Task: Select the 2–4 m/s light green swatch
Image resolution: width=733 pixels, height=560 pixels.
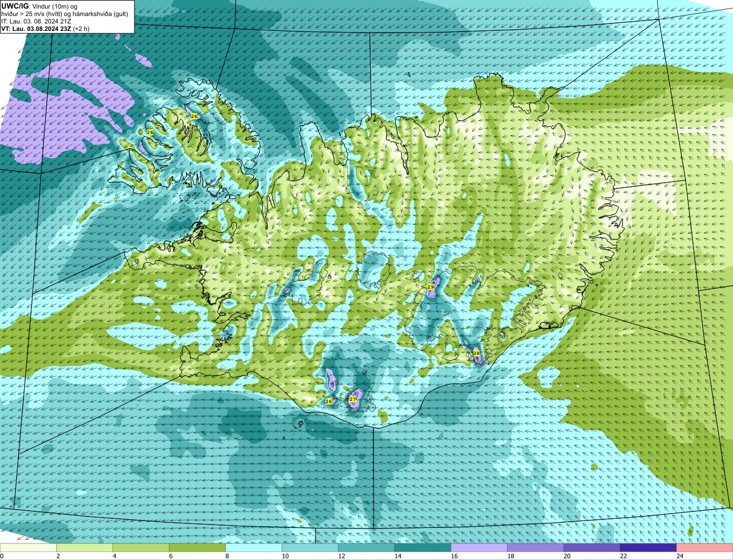Action: pos(85,547)
